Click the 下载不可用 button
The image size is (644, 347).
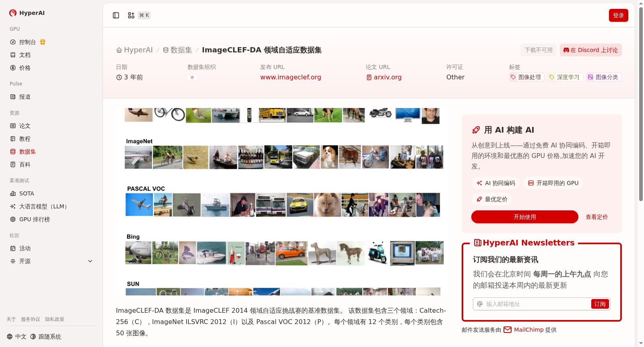[x=539, y=50]
